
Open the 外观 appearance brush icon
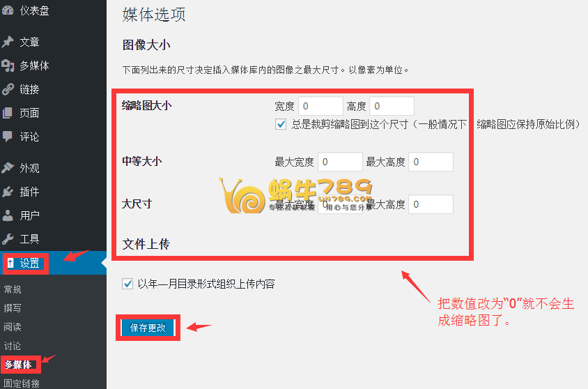point(8,168)
